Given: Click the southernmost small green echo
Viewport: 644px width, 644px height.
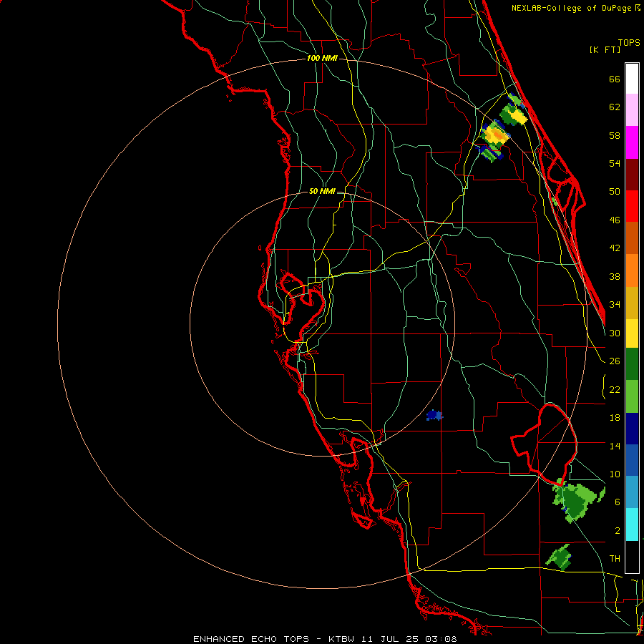Looking at the screenshot, I should (x=559, y=557).
